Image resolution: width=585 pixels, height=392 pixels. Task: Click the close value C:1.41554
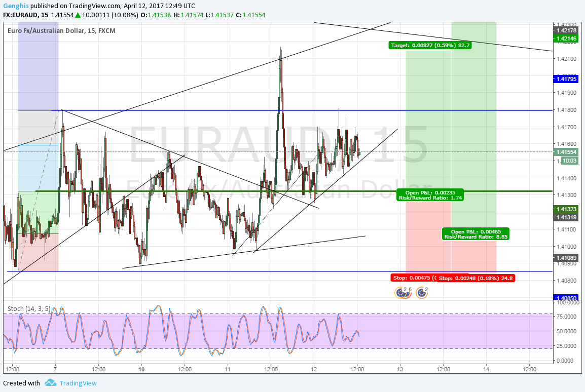point(251,15)
